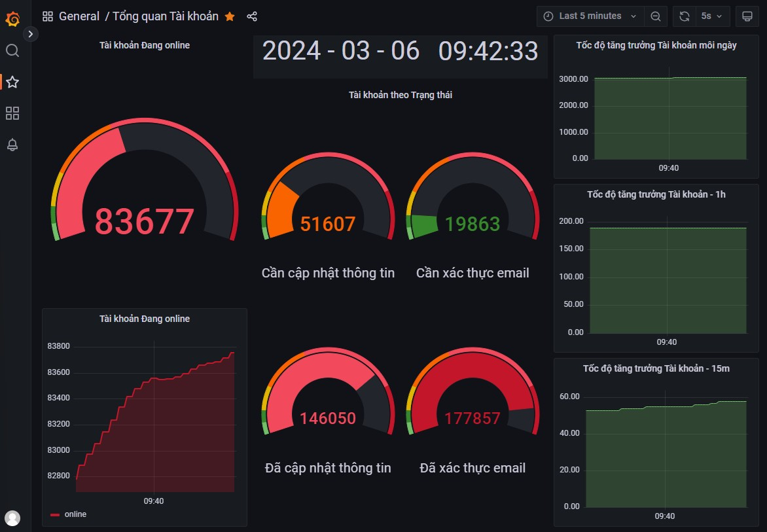Expand the sidebar with the chevron button
Screen dimensions: 767x532
pos(31,33)
